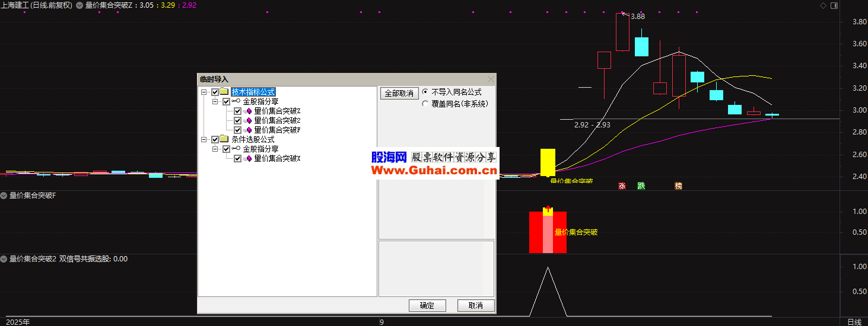Uncheck the 量价集合突破F formula checkbox

pos(237,130)
